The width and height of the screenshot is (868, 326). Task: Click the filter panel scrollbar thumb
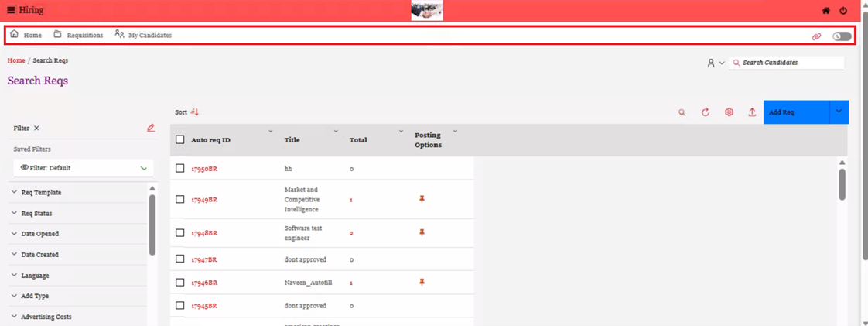(152, 225)
